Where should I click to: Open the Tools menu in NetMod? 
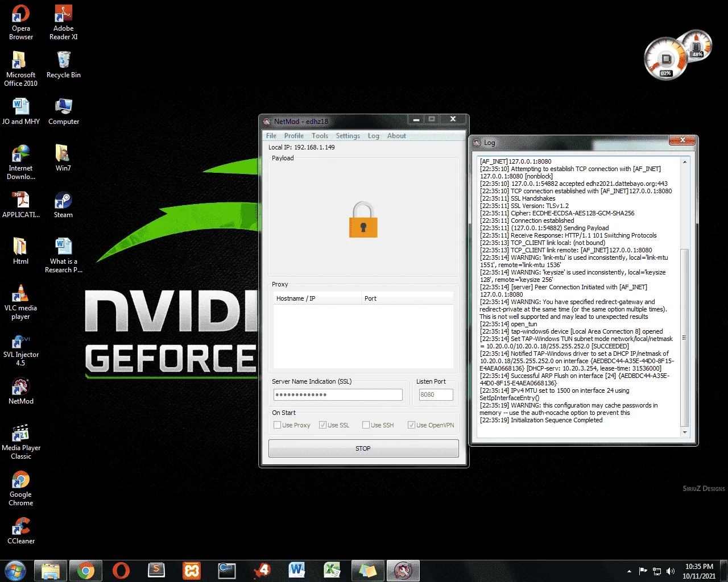tap(320, 136)
